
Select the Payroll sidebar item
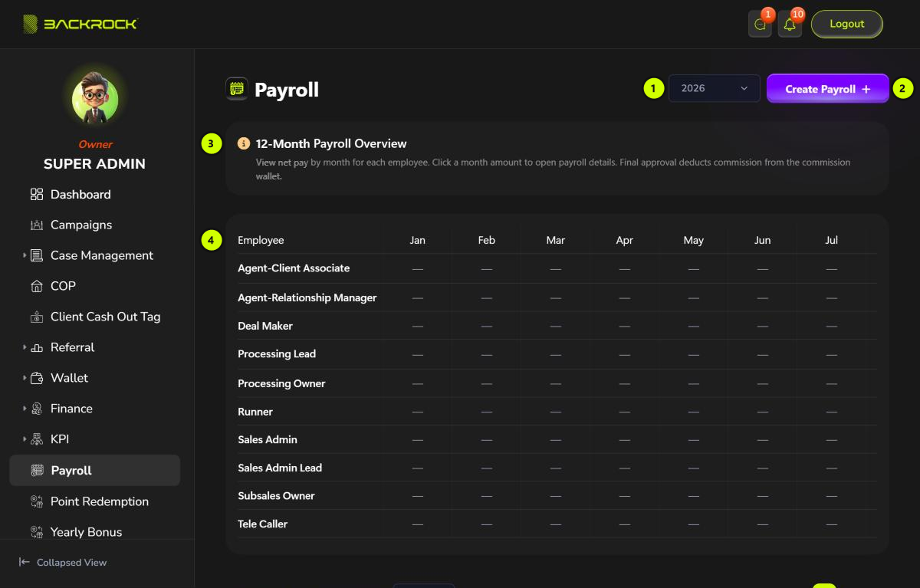click(x=94, y=471)
